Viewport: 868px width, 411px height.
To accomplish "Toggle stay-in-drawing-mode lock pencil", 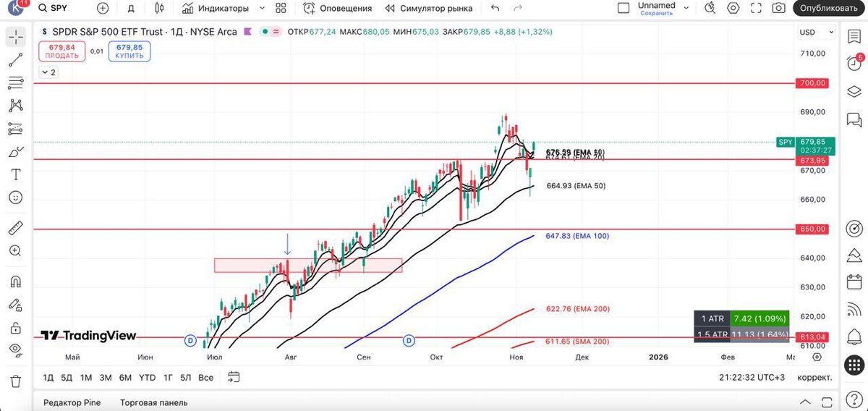I will (x=15, y=305).
